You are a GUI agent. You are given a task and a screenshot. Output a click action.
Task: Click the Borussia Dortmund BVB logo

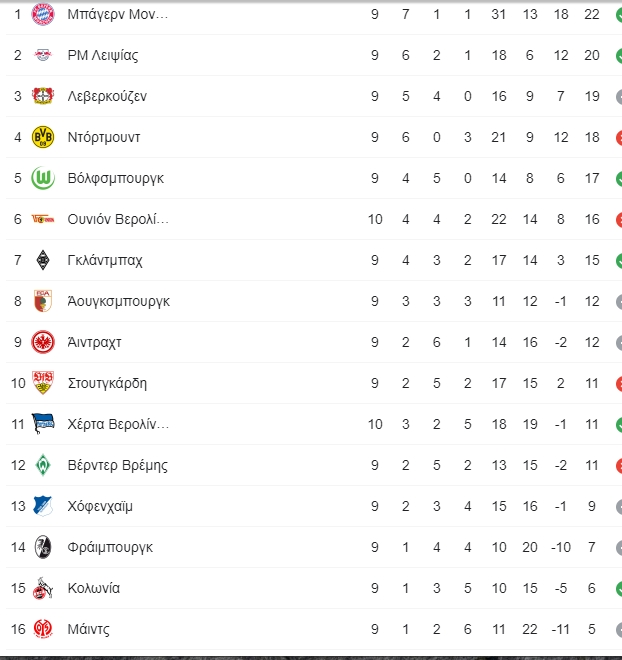coord(43,137)
